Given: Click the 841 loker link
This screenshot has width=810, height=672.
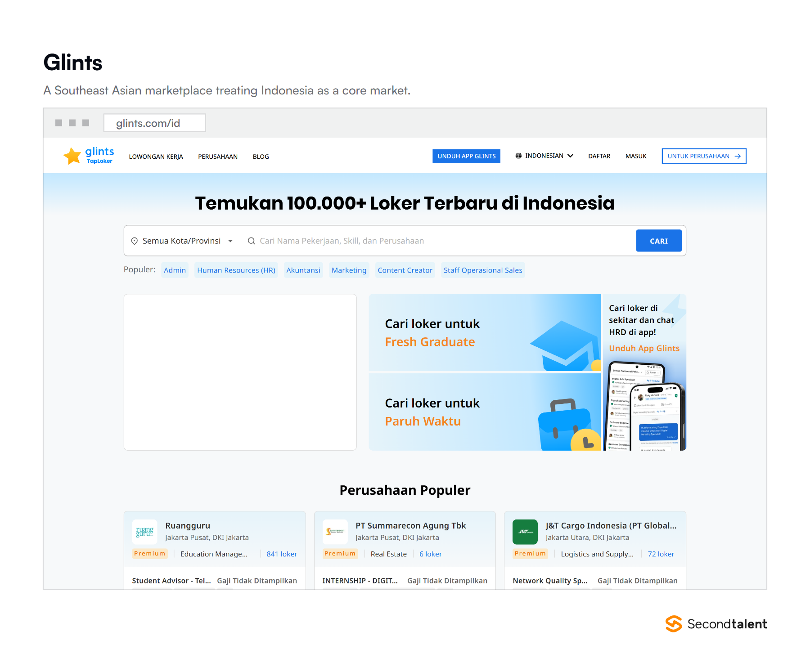Looking at the screenshot, I should pos(282,554).
